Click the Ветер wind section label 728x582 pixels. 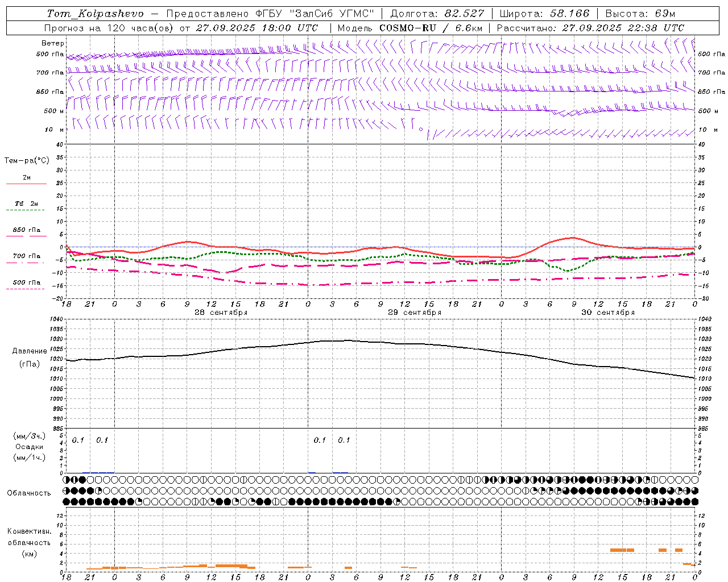click(x=53, y=43)
